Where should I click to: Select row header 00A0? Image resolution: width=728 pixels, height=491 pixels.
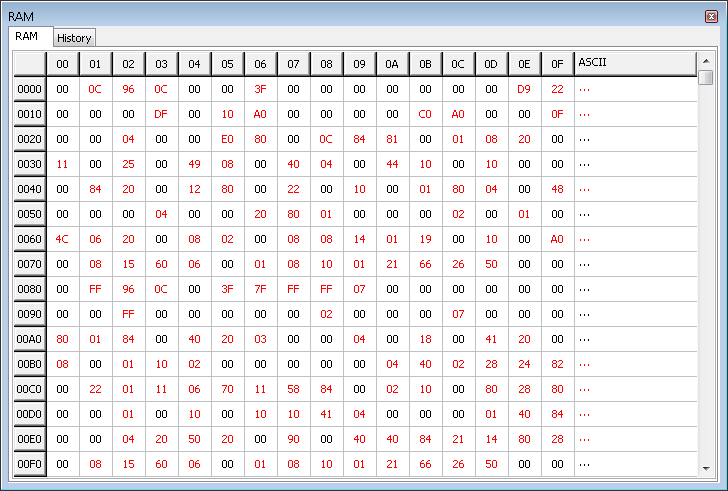point(30,340)
